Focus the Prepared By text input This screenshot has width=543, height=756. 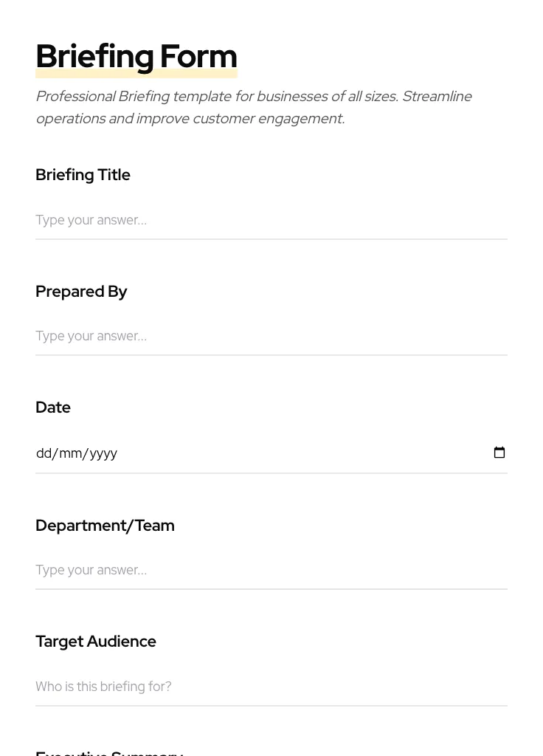pyautogui.click(x=271, y=336)
